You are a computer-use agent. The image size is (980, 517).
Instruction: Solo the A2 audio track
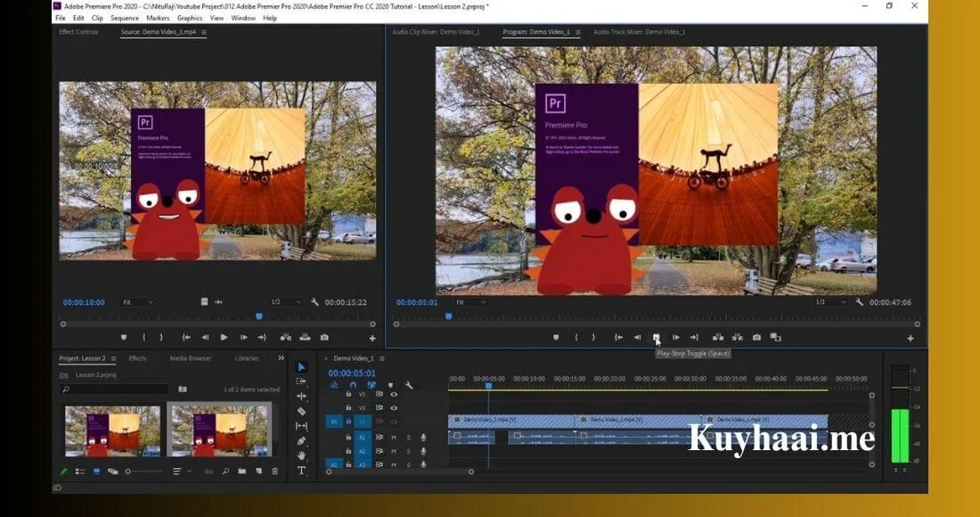[x=409, y=451]
